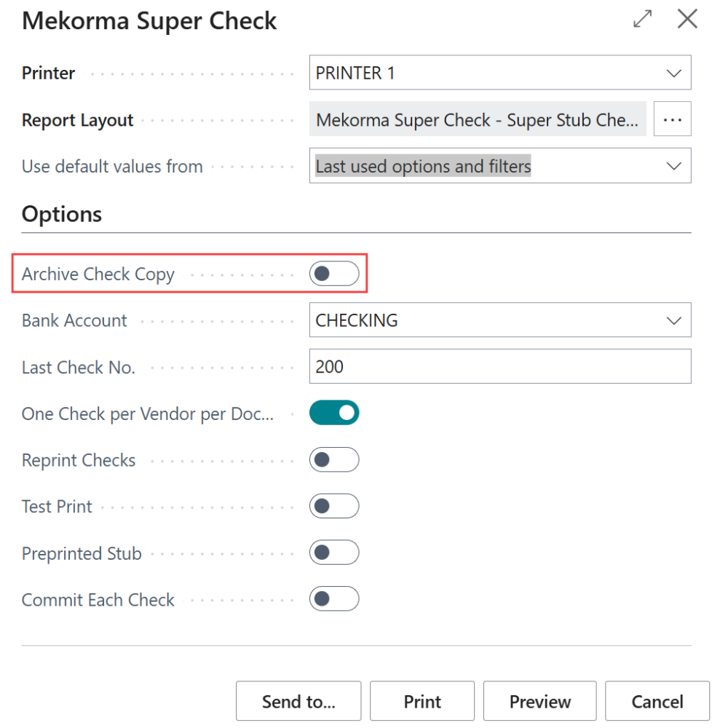Screen dimensions: 720x728
Task: Toggle Commit Each Check on
Action: pyautogui.click(x=334, y=599)
